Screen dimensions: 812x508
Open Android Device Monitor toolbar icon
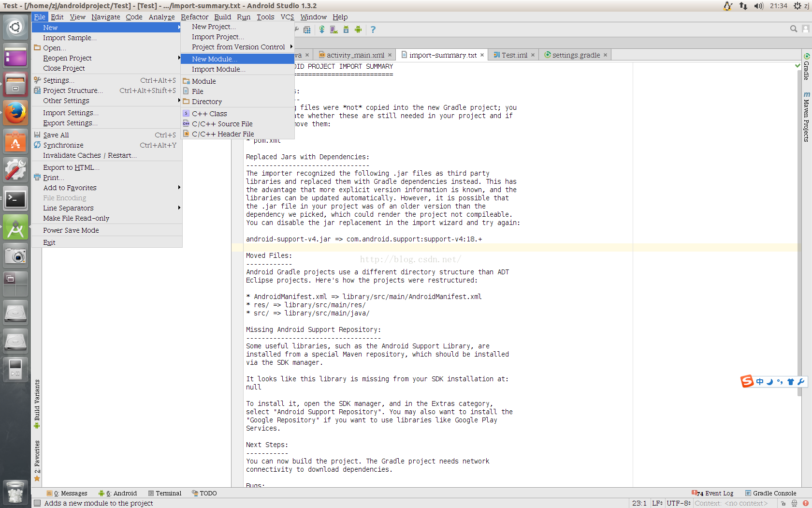358,30
